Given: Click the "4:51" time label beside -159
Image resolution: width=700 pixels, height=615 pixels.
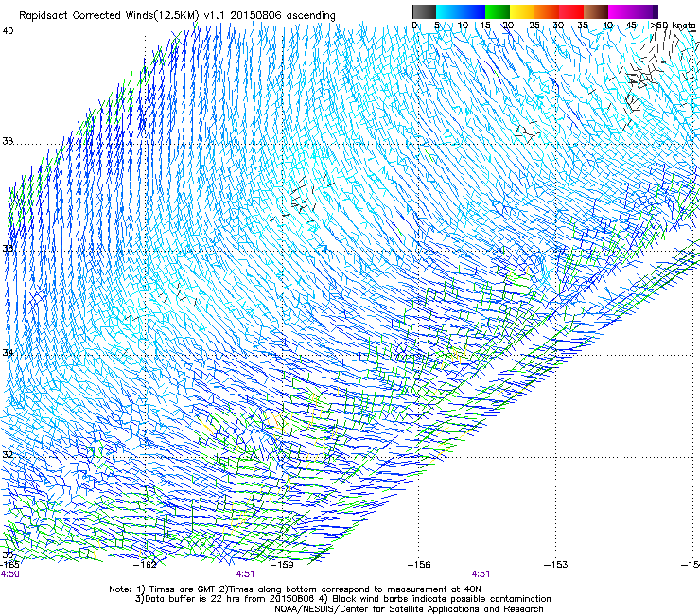Looking at the screenshot, I should (x=246, y=574).
